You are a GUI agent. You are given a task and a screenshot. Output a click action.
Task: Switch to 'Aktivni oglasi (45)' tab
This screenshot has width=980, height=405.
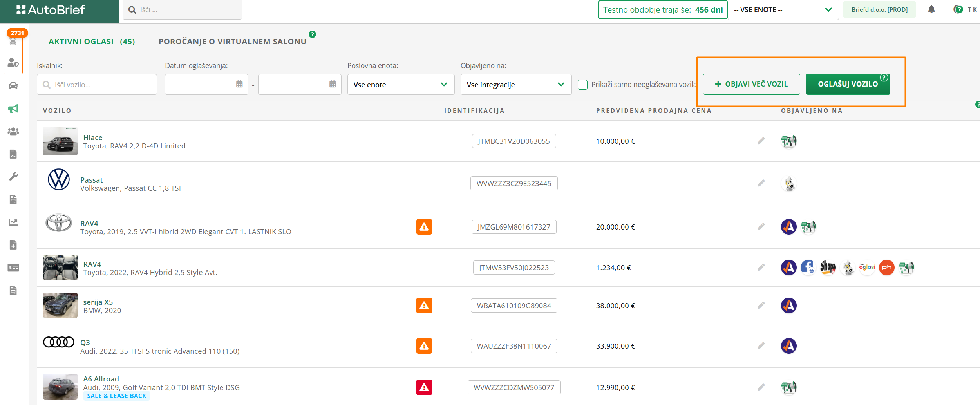point(92,42)
